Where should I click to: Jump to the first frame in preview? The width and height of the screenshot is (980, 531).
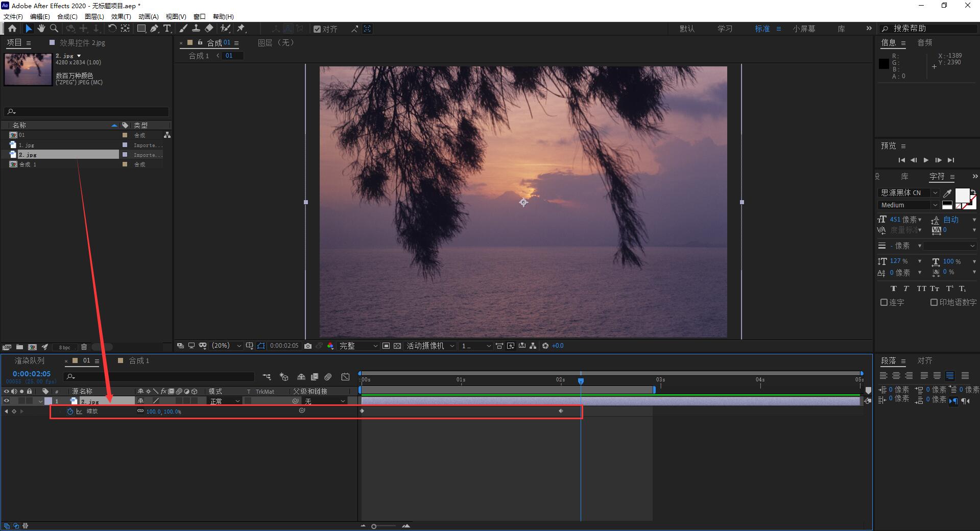901,160
